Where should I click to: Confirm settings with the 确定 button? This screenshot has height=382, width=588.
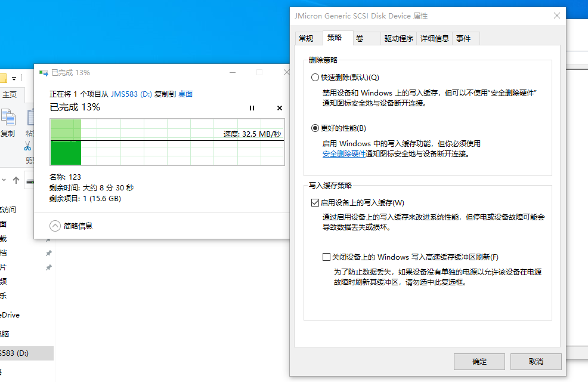(479, 361)
